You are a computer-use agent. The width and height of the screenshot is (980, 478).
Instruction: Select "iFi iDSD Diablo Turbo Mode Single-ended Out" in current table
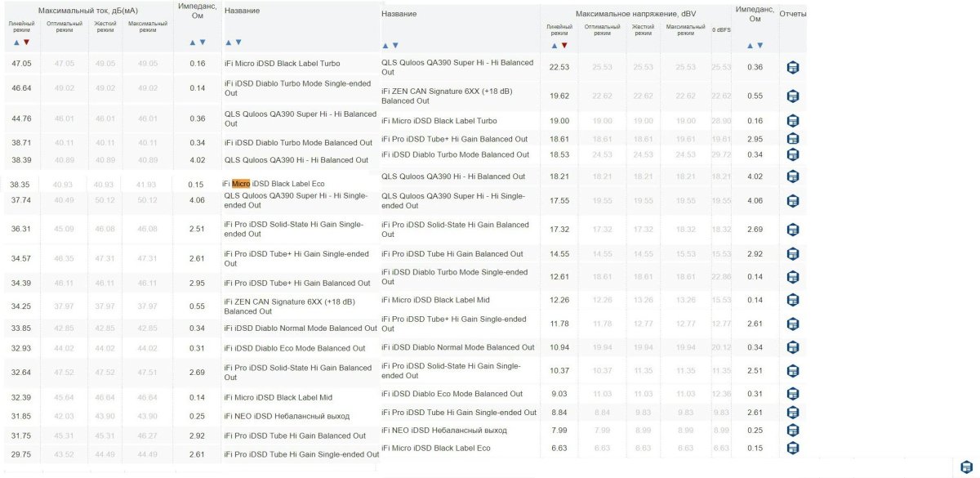click(x=299, y=87)
